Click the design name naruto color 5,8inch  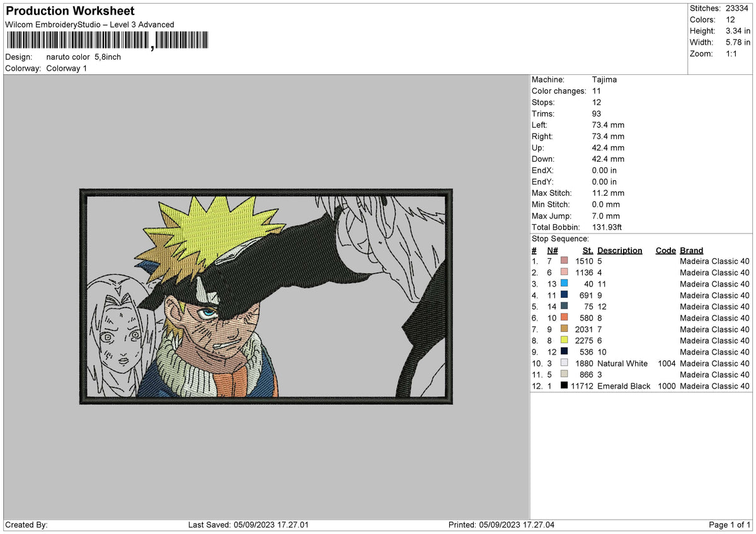click(x=84, y=57)
